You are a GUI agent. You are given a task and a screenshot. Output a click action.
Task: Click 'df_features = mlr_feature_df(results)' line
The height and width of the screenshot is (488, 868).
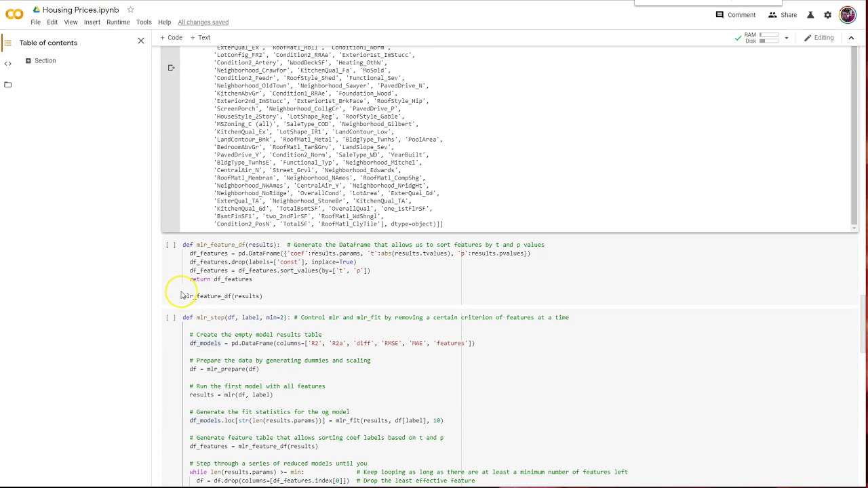coord(254,447)
